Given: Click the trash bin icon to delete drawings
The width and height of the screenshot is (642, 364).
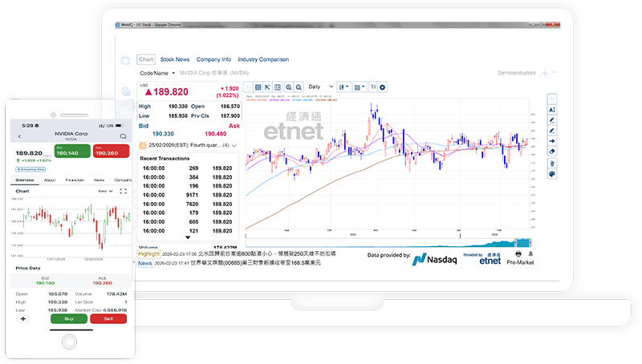Looking at the screenshot, I should pyautogui.click(x=551, y=163).
